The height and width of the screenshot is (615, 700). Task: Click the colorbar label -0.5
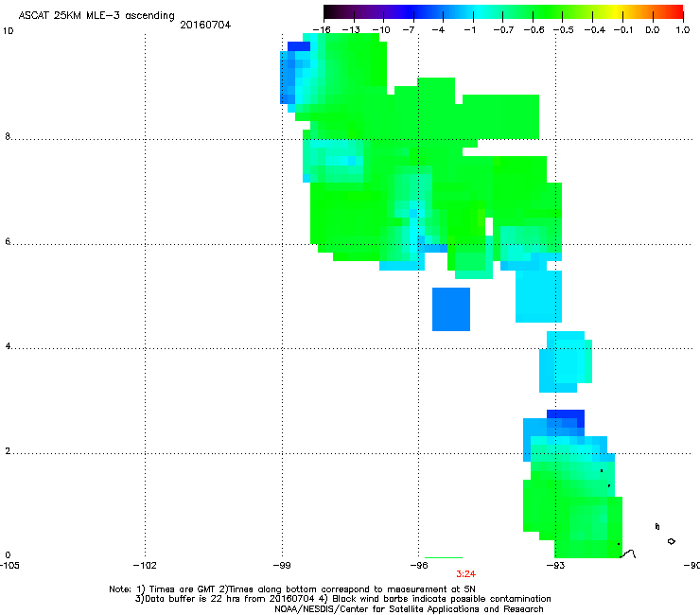[x=564, y=30]
